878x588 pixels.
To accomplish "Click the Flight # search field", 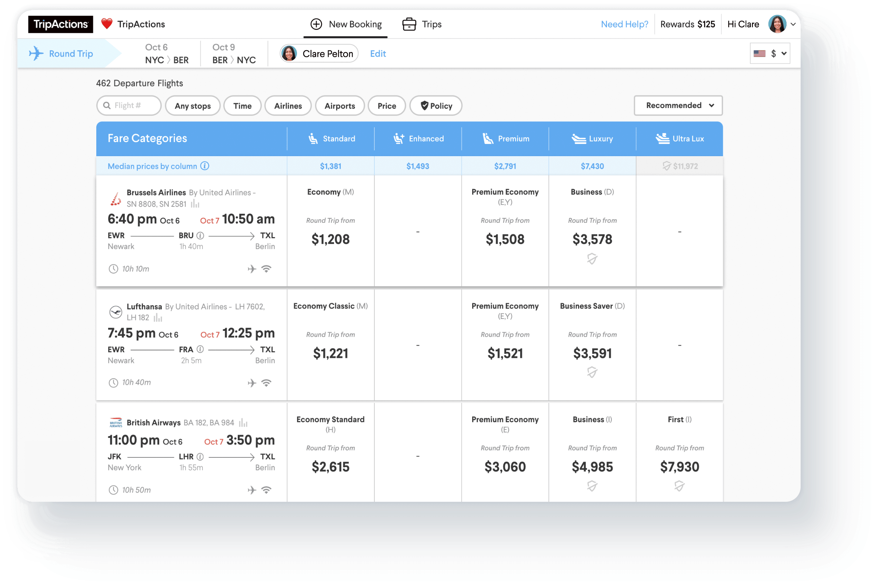I will pyautogui.click(x=129, y=106).
